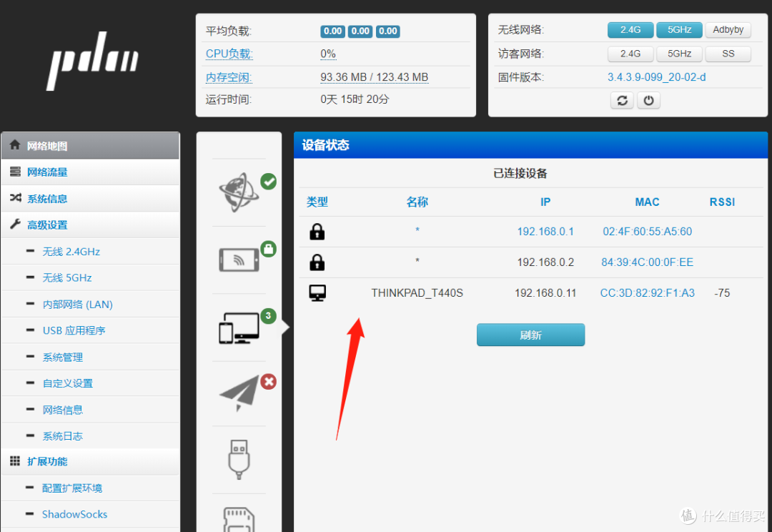Select IP address 192.168.0.11
This screenshot has width=772, height=532.
[545, 293]
